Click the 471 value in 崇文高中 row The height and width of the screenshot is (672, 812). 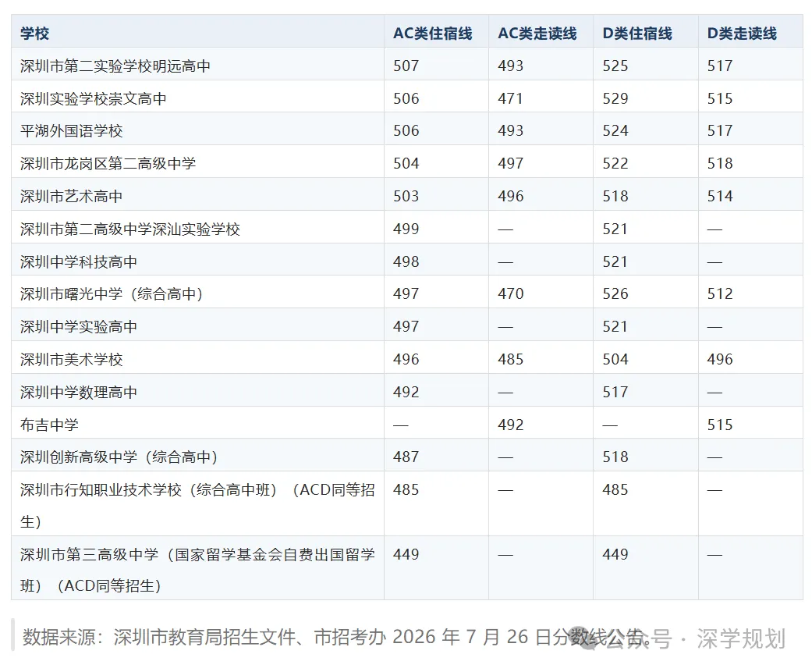511,98
